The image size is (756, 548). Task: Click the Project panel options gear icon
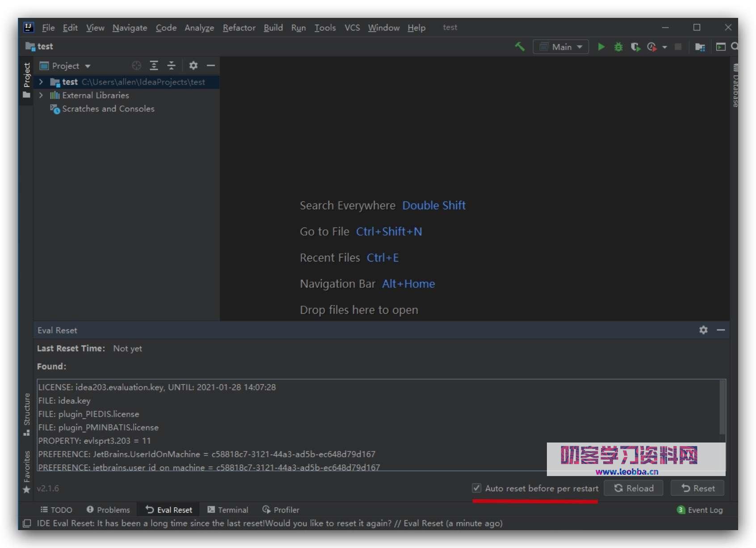(193, 66)
